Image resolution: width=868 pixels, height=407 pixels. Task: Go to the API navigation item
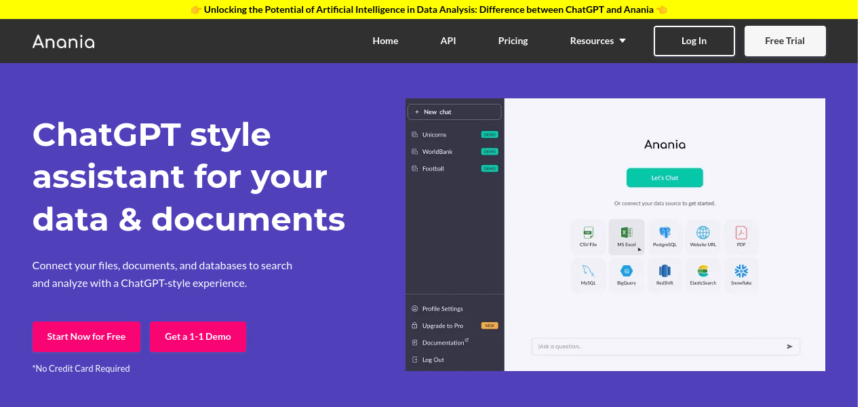pyautogui.click(x=448, y=41)
